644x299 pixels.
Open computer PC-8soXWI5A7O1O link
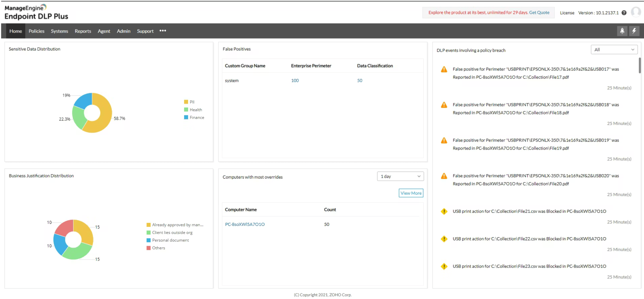click(x=245, y=224)
